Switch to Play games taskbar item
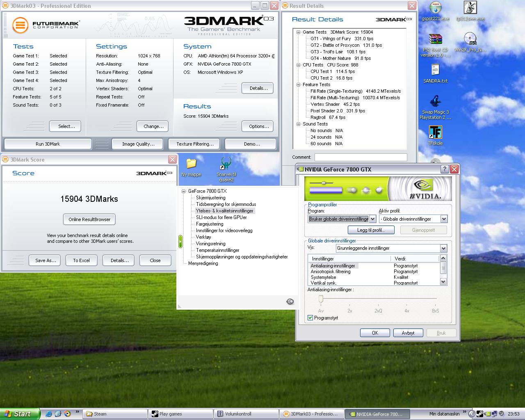Viewport: 525px width, 420px height. click(x=180, y=414)
